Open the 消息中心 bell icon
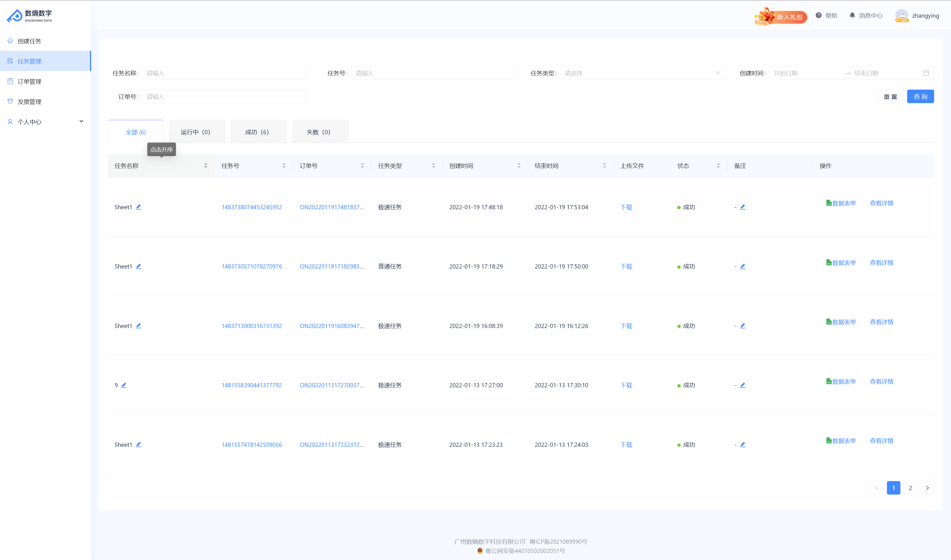Viewport: 951px width, 560px height. pyautogui.click(x=852, y=15)
